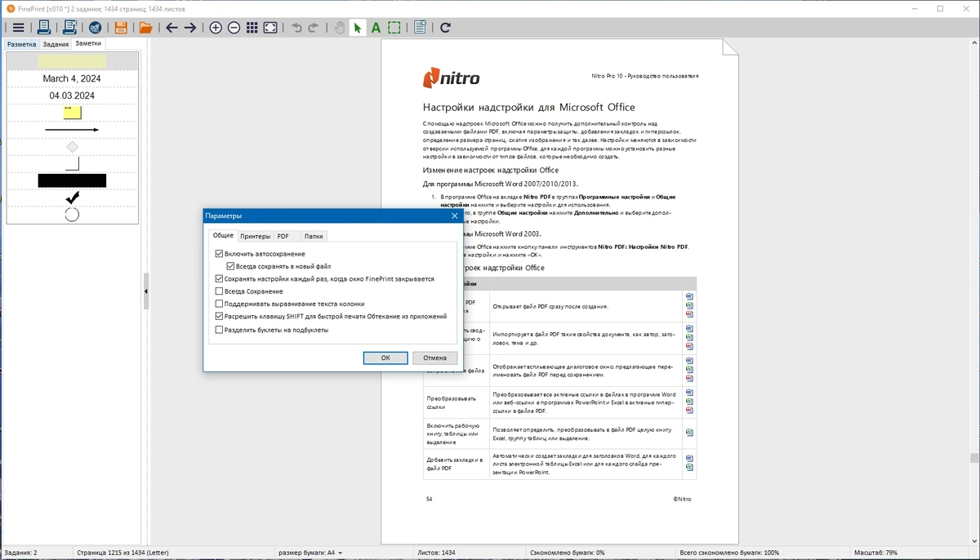Pick the corner bracket shape note

point(72,164)
